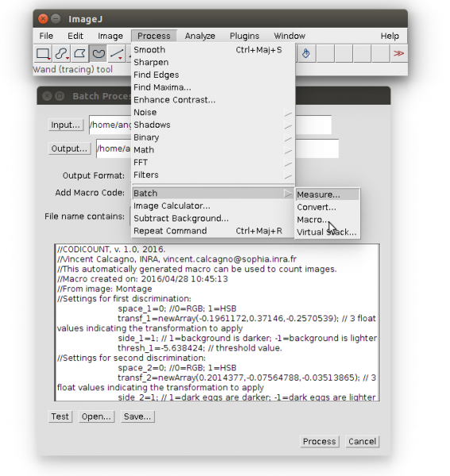This screenshot has height=476, width=450.
Task: Close the Process menu
Action: [x=154, y=36]
